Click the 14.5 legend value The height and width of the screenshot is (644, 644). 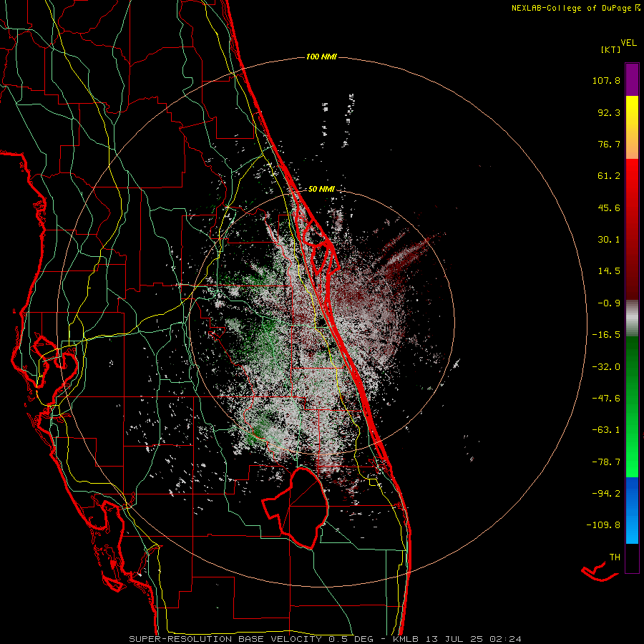[x=609, y=271]
